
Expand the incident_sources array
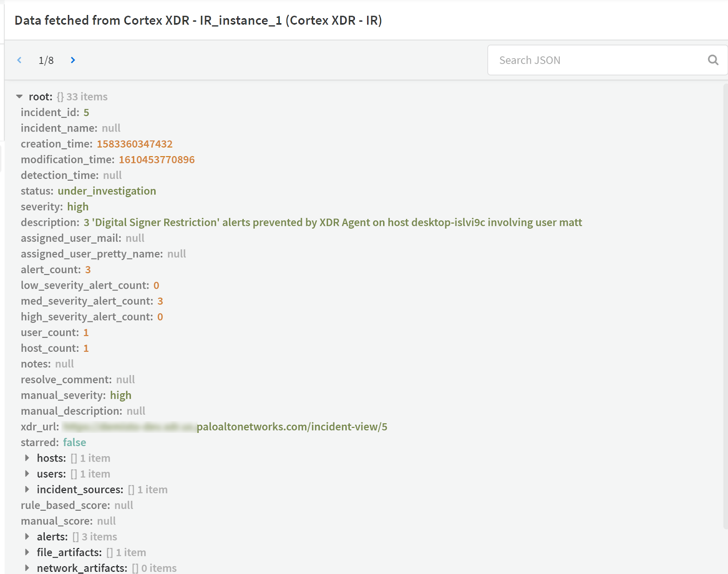tap(26, 489)
